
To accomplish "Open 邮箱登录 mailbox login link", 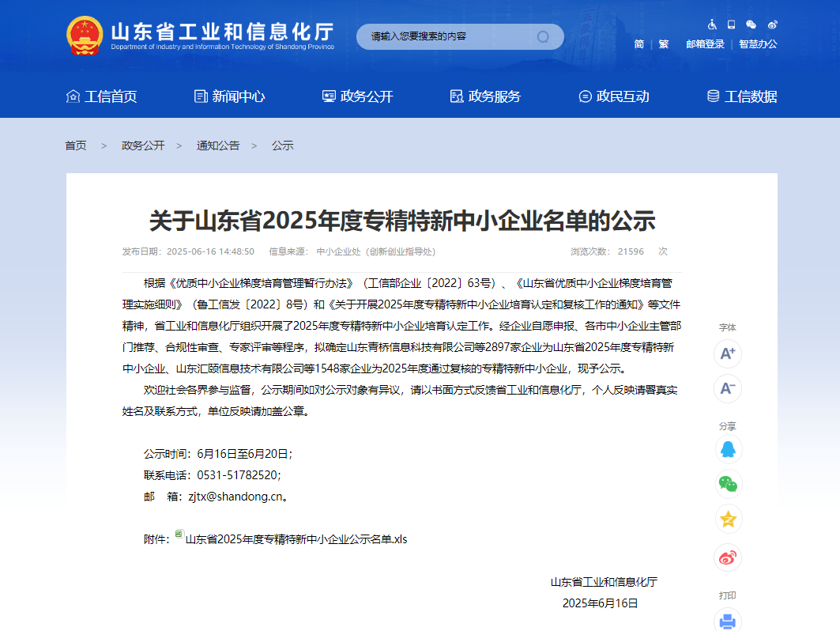I will (705, 44).
